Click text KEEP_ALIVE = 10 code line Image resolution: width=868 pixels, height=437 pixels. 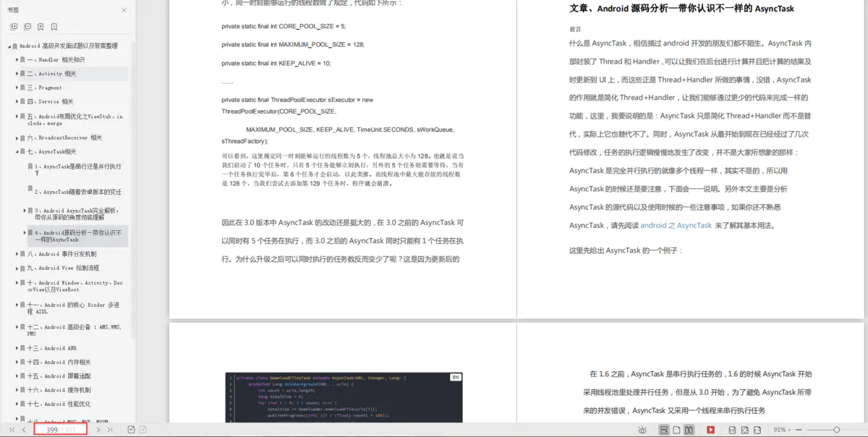pos(276,63)
